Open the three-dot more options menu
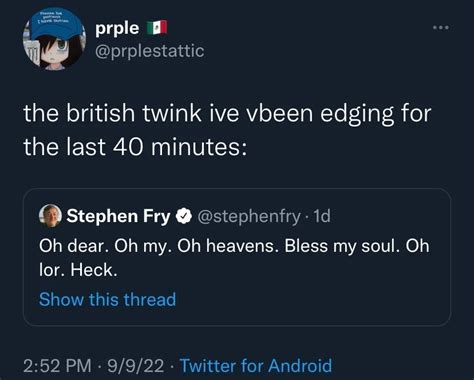 click(441, 28)
